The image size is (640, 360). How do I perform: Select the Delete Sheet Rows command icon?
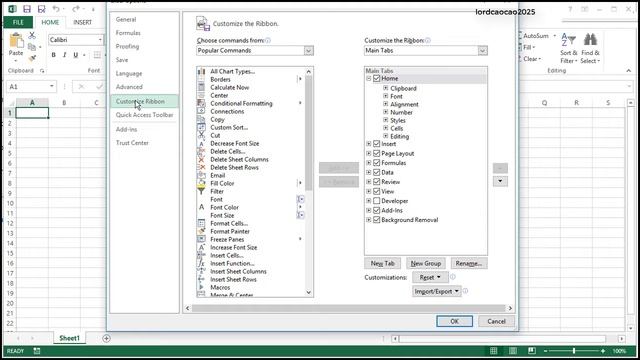[201, 167]
